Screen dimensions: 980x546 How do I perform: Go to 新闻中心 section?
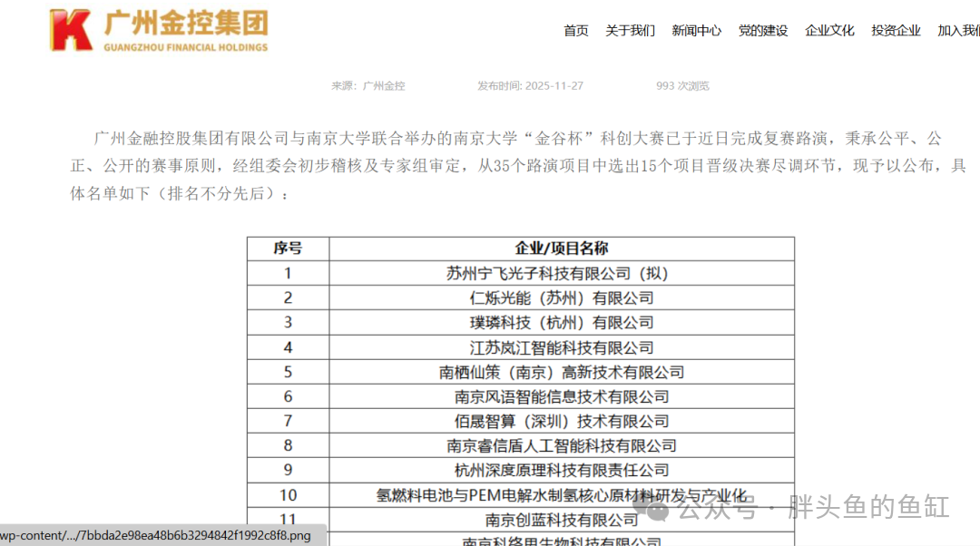pos(696,31)
